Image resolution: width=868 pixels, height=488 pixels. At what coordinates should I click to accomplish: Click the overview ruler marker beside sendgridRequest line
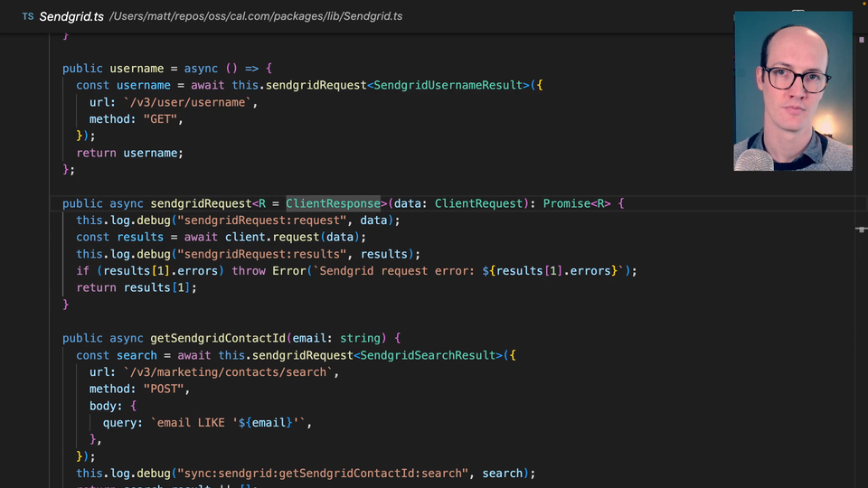(x=860, y=230)
